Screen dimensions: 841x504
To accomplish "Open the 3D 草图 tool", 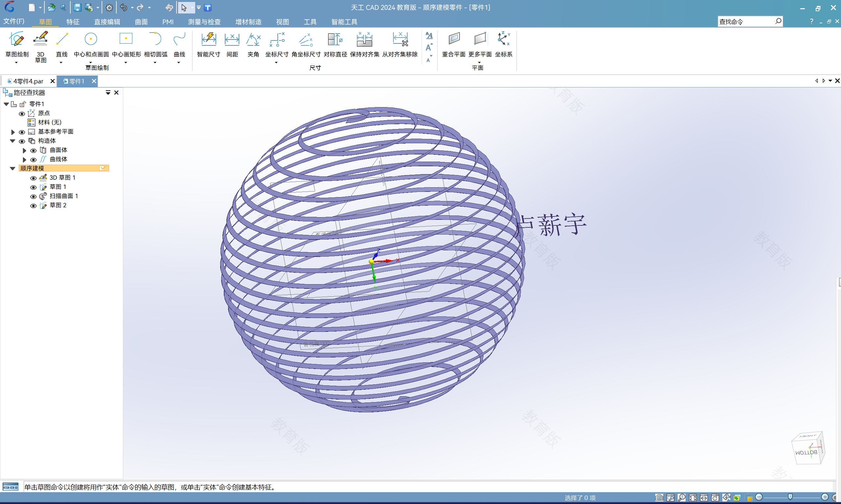I will pos(40,47).
